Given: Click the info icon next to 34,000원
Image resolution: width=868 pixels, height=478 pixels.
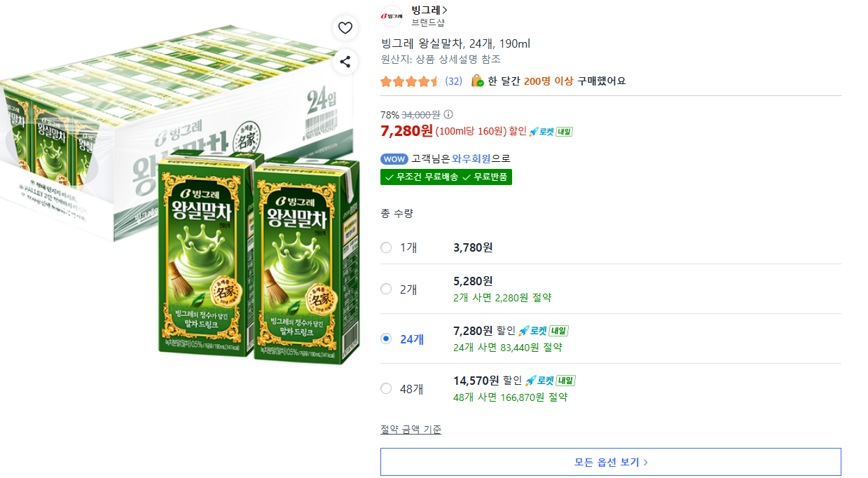Looking at the screenshot, I should tap(448, 115).
